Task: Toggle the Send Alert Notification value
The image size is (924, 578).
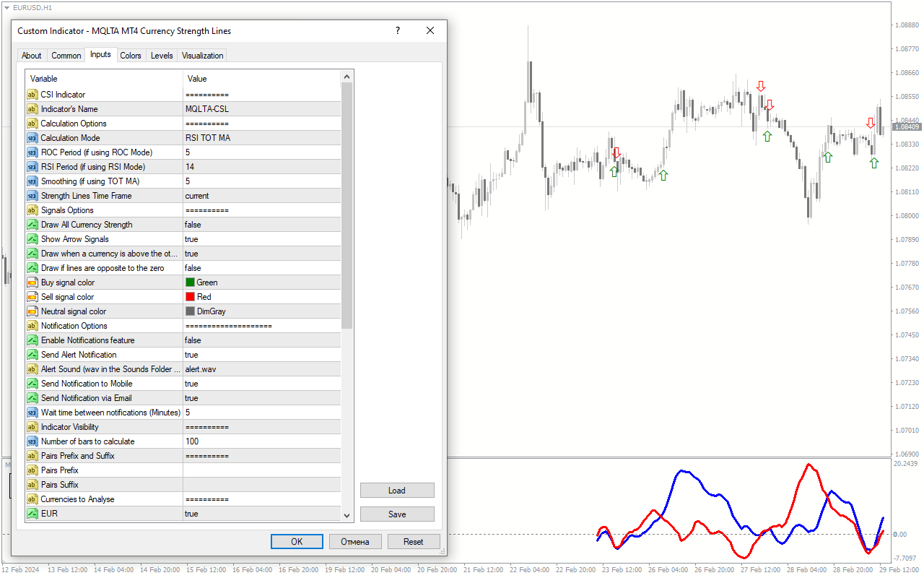Action: tap(261, 355)
